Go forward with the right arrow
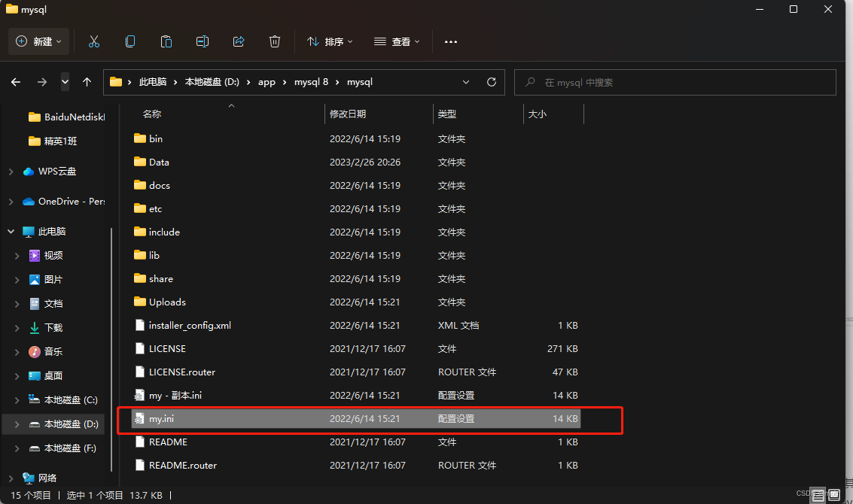853x504 pixels. tap(42, 82)
